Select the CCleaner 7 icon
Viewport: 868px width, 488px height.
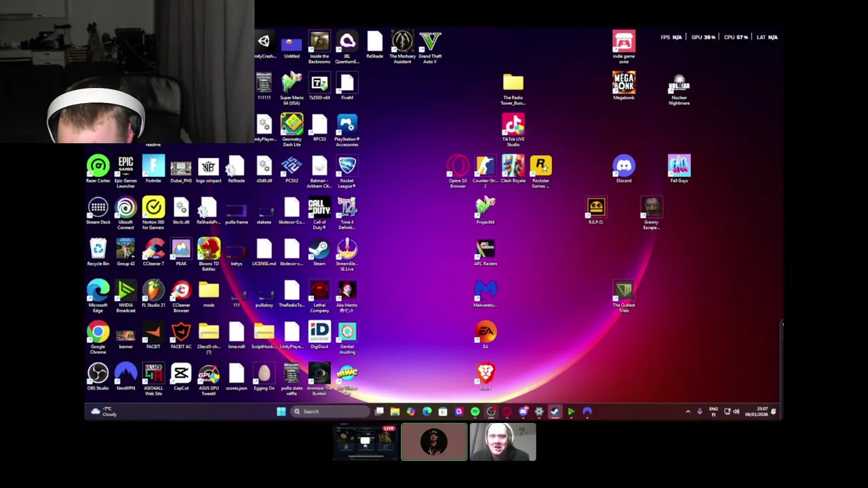pyautogui.click(x=153, y=251)
